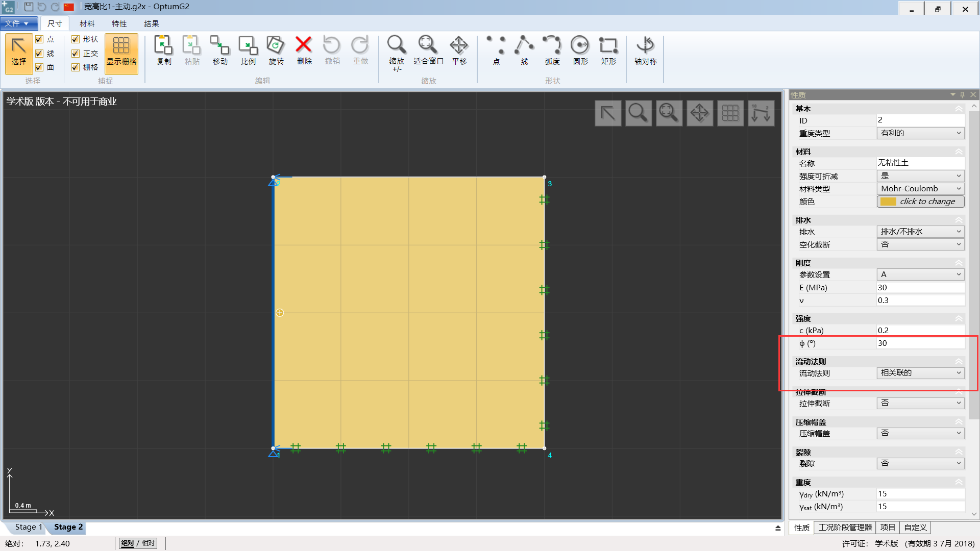The width and height of the screenshot is (980, 551).
Task: Click the 'click to change' color swatch
Action: click(x=921, y=202)
